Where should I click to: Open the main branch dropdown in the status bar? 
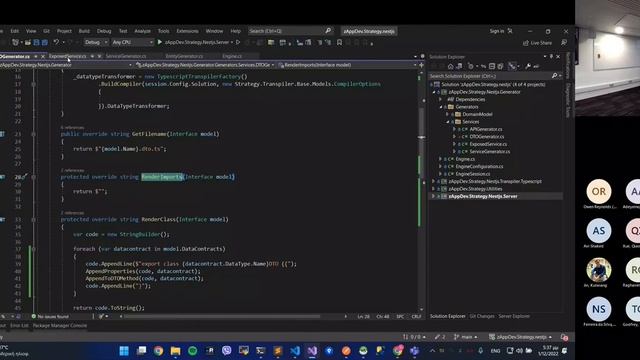pos(466,337)
